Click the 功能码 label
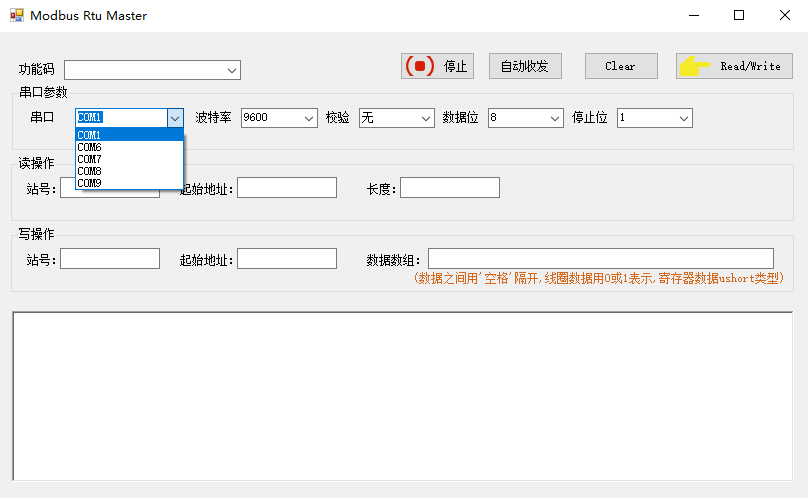Screen dimensions: 808x498 click(37, 69)
